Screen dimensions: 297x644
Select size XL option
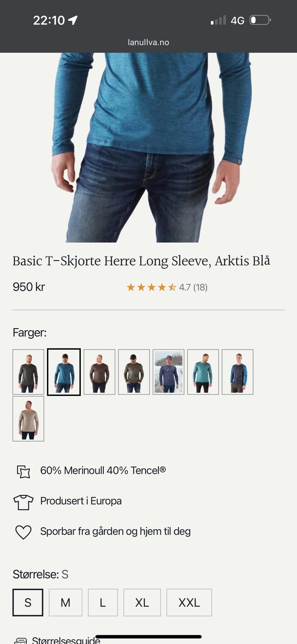(142, 603)
